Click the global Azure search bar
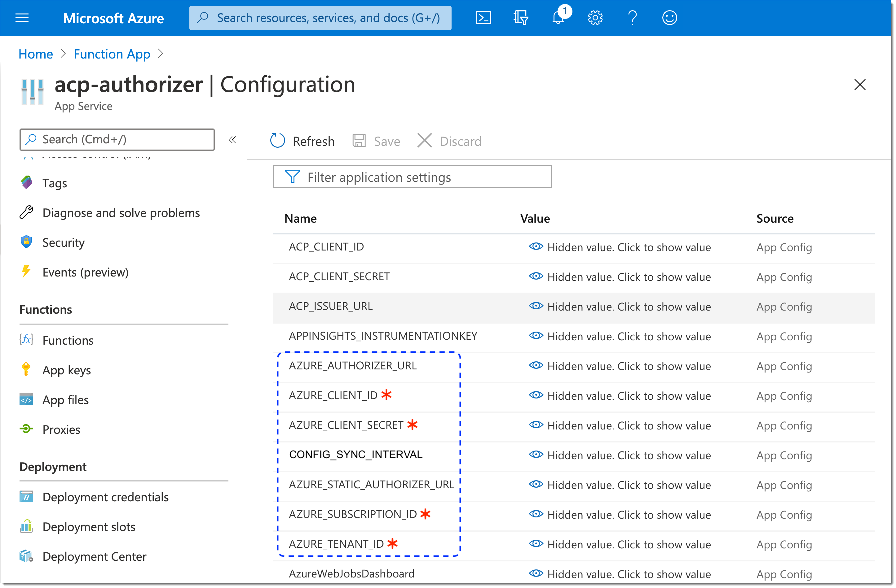896x588 pixels. pos(321,18)
